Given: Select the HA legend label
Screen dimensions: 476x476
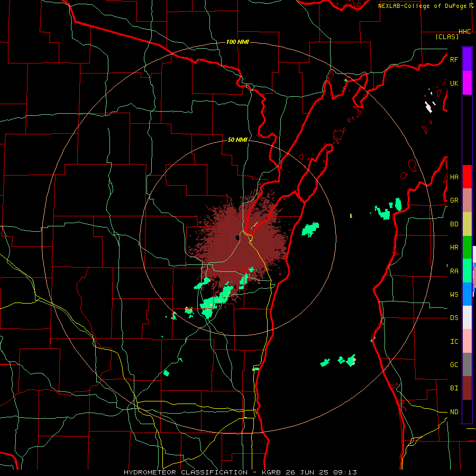Looking at the screenshot, I should [x=454, y=177].
